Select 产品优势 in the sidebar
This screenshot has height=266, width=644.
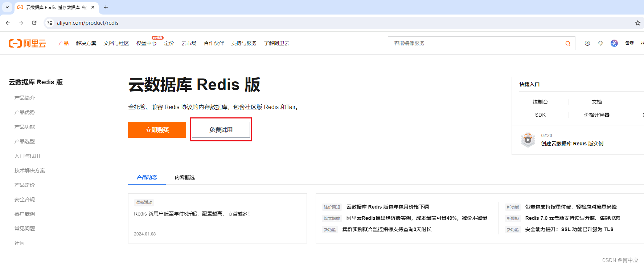click(25, 112)
